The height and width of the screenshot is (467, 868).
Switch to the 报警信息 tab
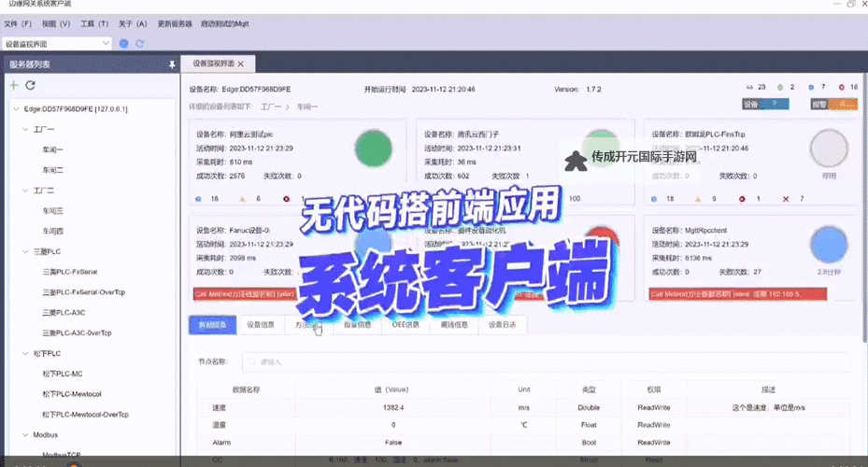tap(358, 325)
